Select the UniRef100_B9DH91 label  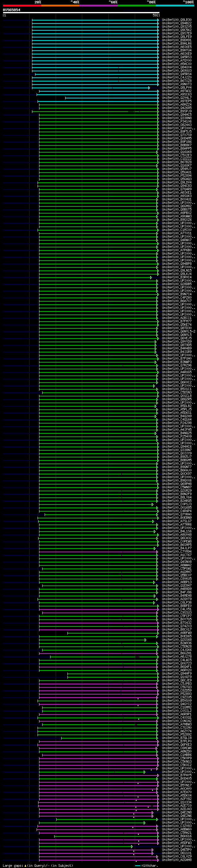click(x=176, y=40)
